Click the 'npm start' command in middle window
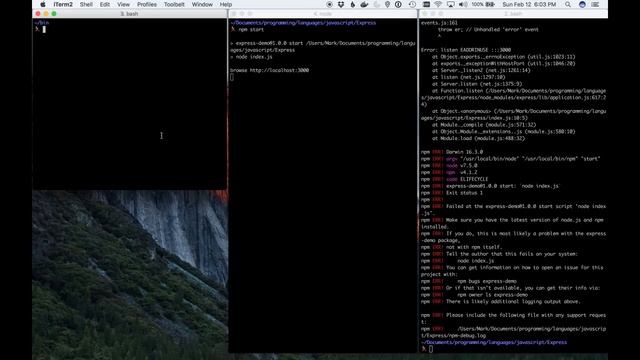The height and width of the screenshot is (360, 640). pyautogui.click(x=251, y=30)
